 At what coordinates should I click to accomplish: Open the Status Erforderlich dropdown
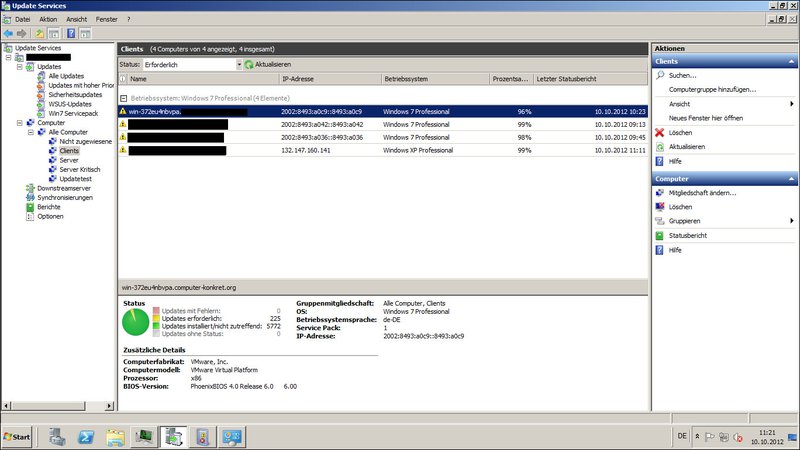pyautogui.click(x=239, y=65)
